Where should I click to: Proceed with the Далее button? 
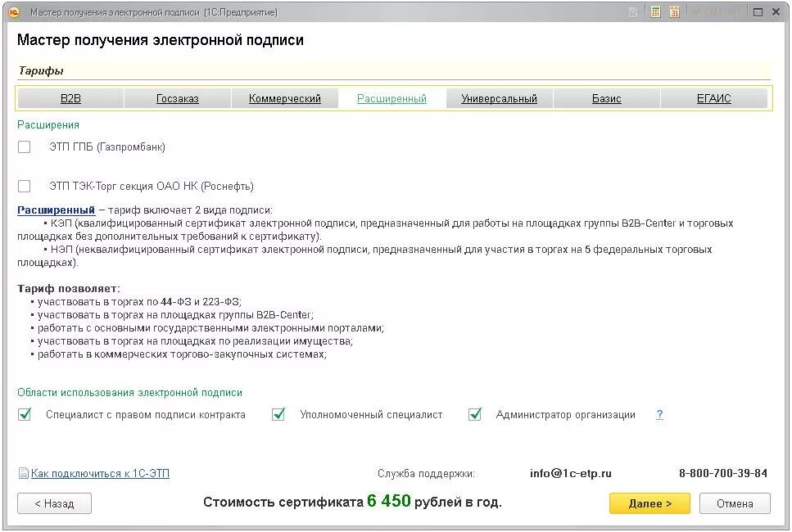[x=649, y=503]
